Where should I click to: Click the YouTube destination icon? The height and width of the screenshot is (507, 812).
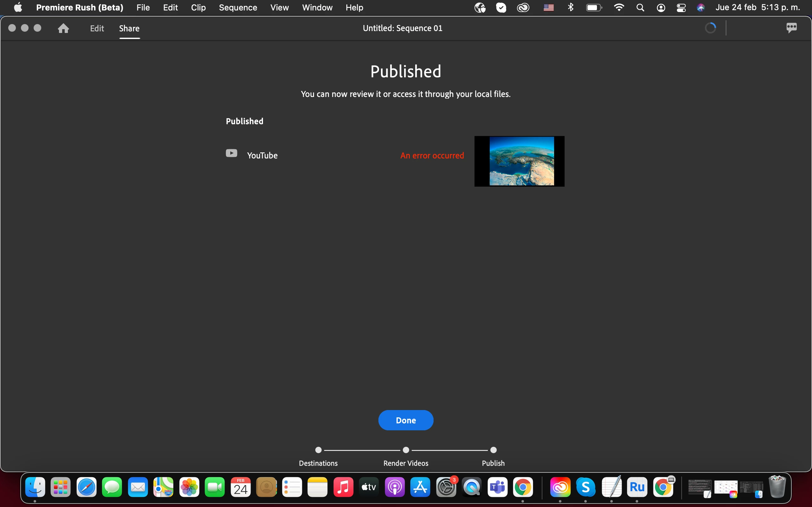coord(231,153)
